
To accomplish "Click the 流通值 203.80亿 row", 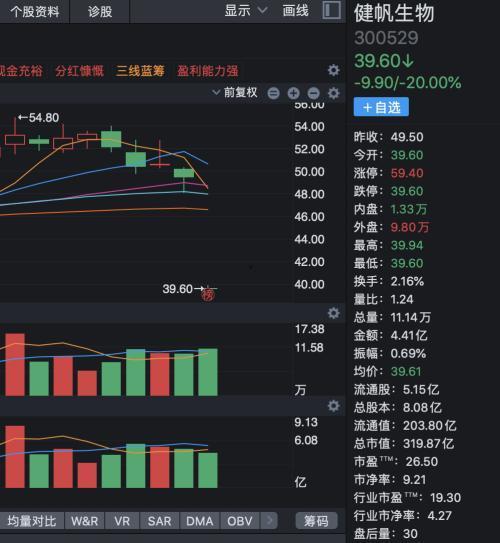I will tap(405, 425).
